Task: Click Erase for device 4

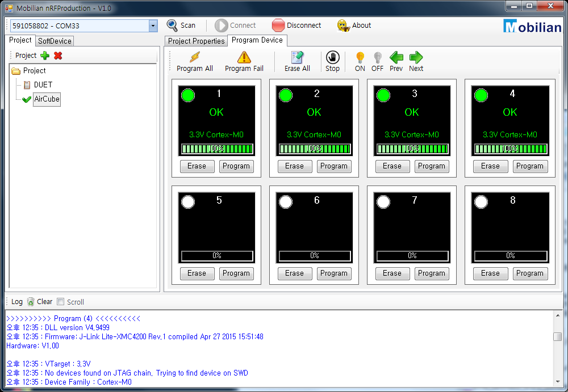Action: click(x=491, y=166)
